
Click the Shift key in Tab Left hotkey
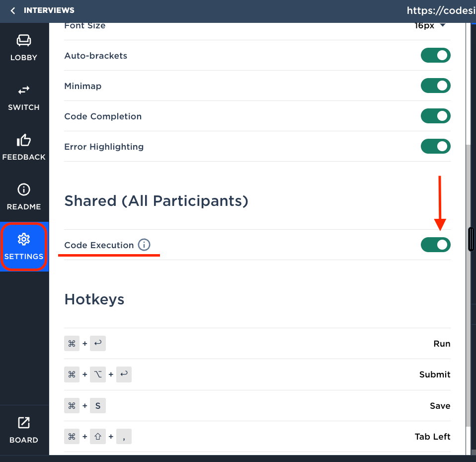coord(98,437)
